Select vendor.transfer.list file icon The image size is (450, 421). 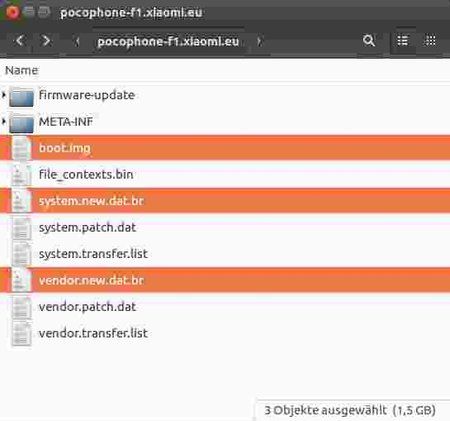tap(21, 334)
